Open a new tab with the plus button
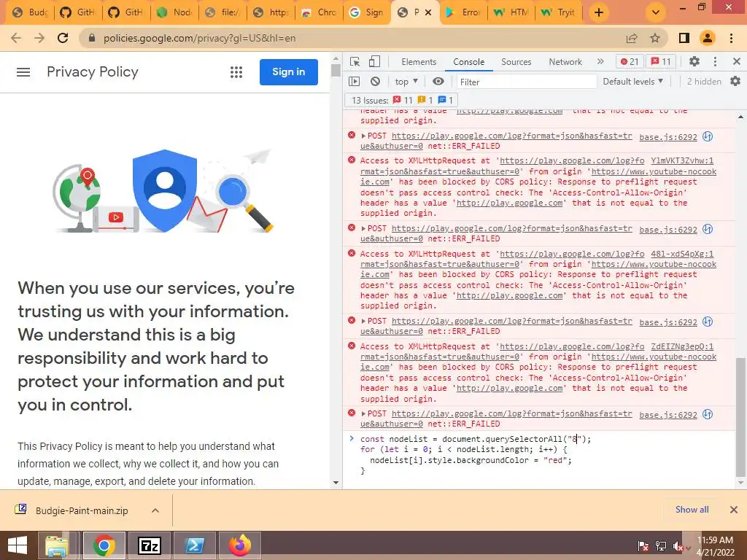This screenshot has width=747, height=560. coord(599,12)
